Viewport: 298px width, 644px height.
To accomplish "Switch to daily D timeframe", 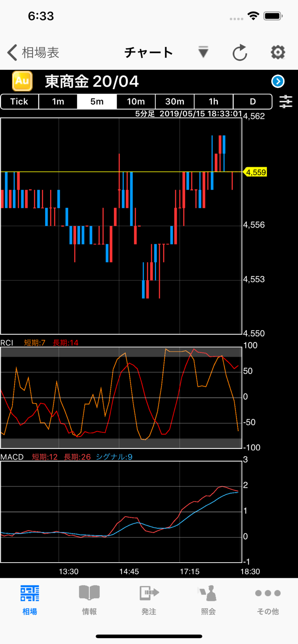I will (252, 102).
